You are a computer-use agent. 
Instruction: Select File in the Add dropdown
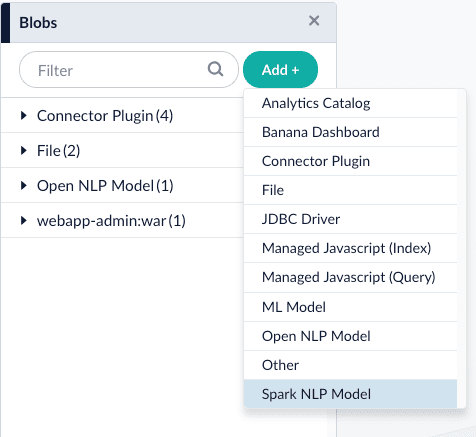click(350, 190)
